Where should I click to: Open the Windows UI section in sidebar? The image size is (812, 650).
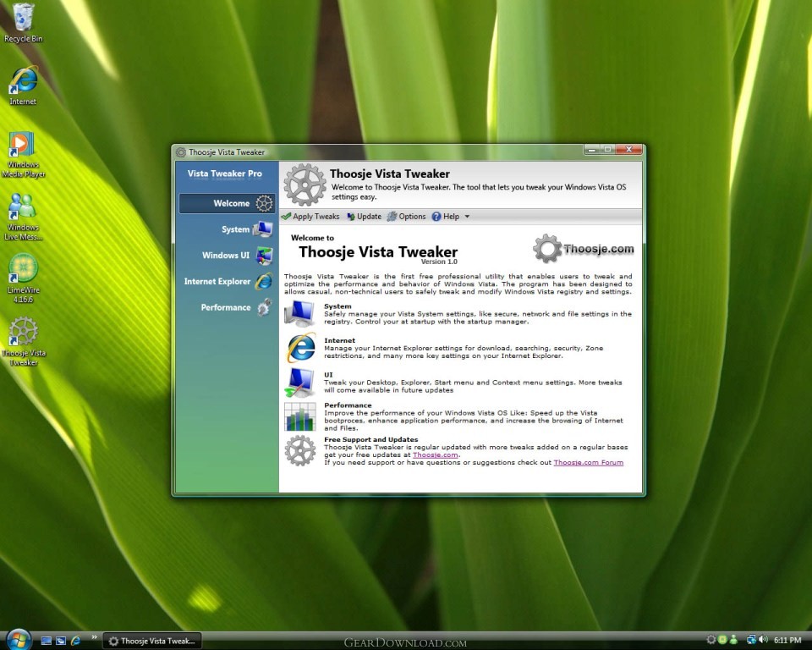point(227,255)
